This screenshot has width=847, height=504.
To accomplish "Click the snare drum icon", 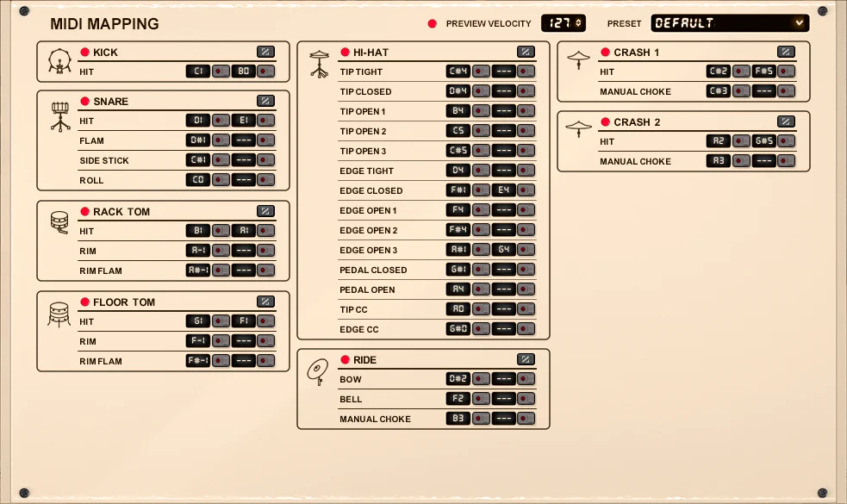I will pyautogui.click(x=59, y=115).
